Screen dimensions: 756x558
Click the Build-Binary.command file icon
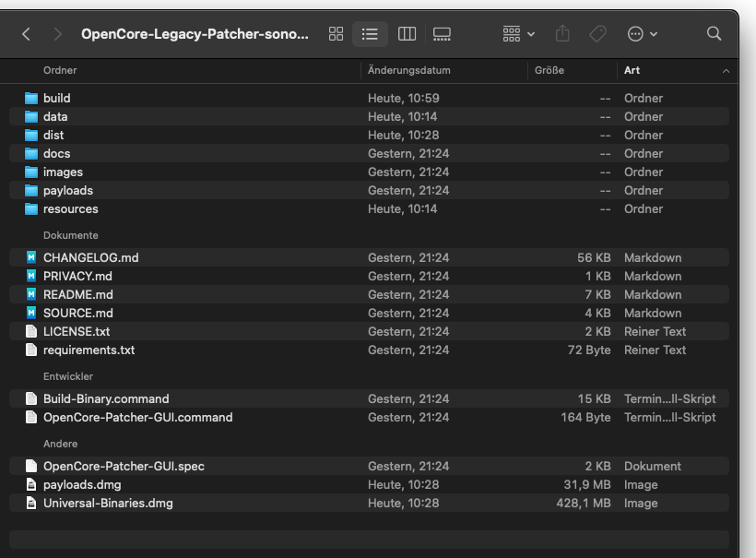(x=31, y=398)
